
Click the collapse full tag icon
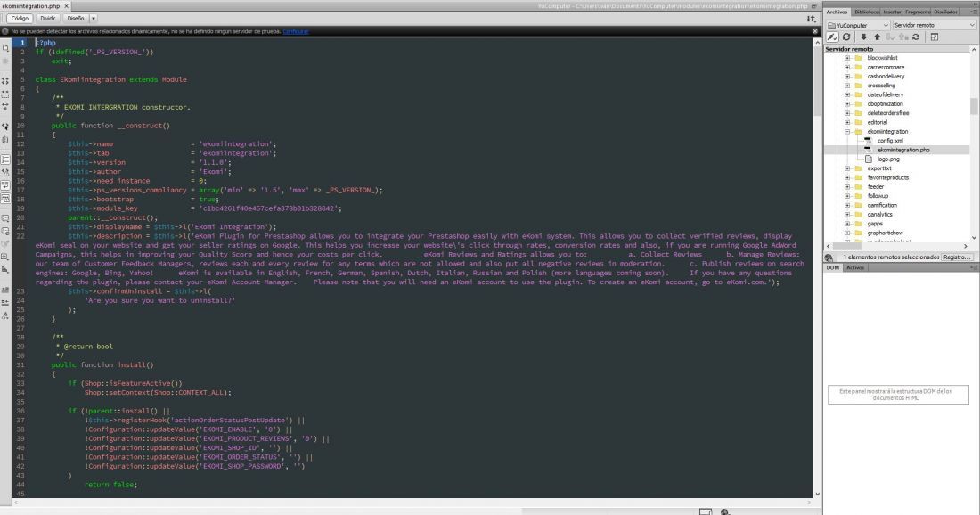pyautogui.click(x=5, y=81)
